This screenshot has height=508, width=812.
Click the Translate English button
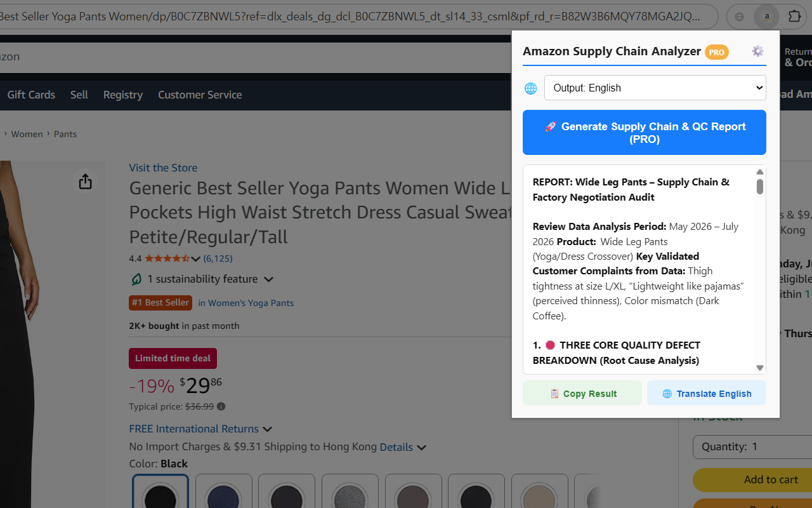(707, 393)
